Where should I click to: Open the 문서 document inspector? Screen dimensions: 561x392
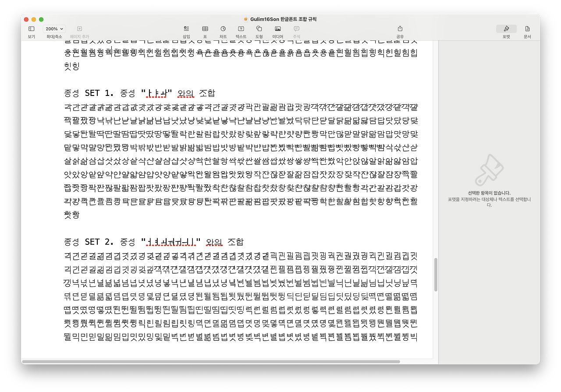(x=527, y=29)
